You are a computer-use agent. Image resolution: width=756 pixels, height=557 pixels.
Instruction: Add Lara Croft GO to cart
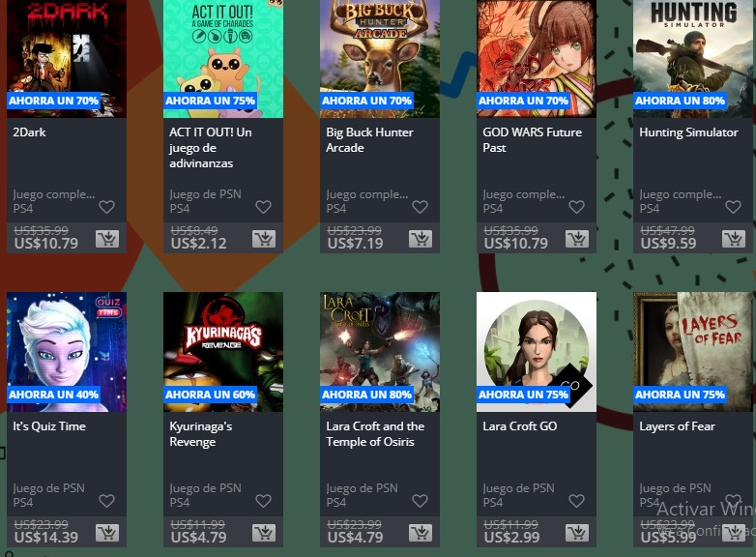pyautogui.click(x=576, y=533)
